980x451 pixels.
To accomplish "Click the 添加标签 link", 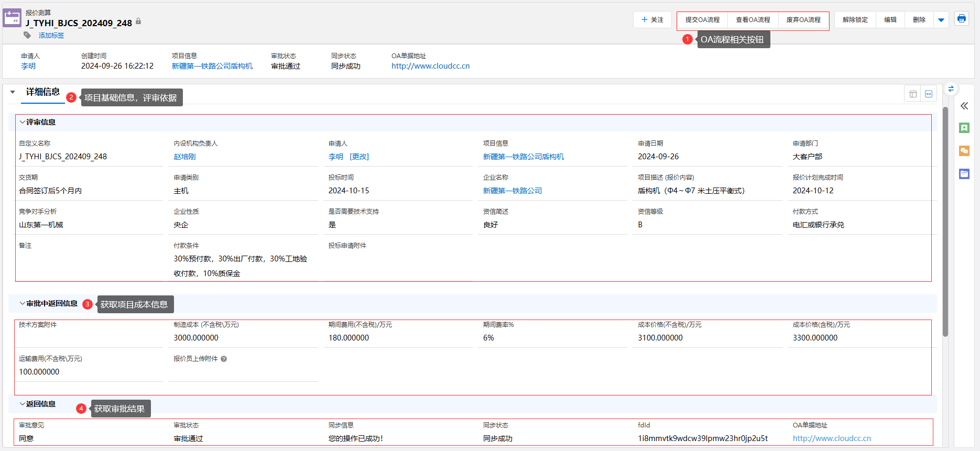I will (51, 36).
